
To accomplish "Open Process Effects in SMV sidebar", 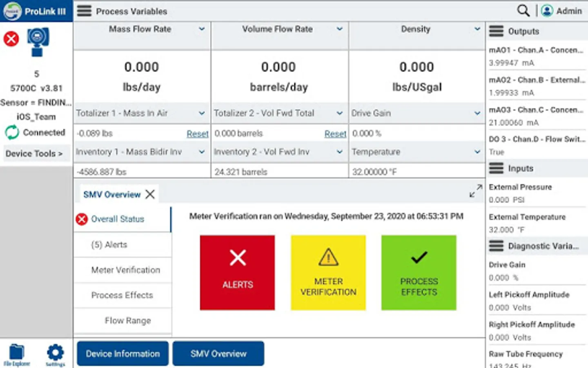I will [x=122, y=295].
